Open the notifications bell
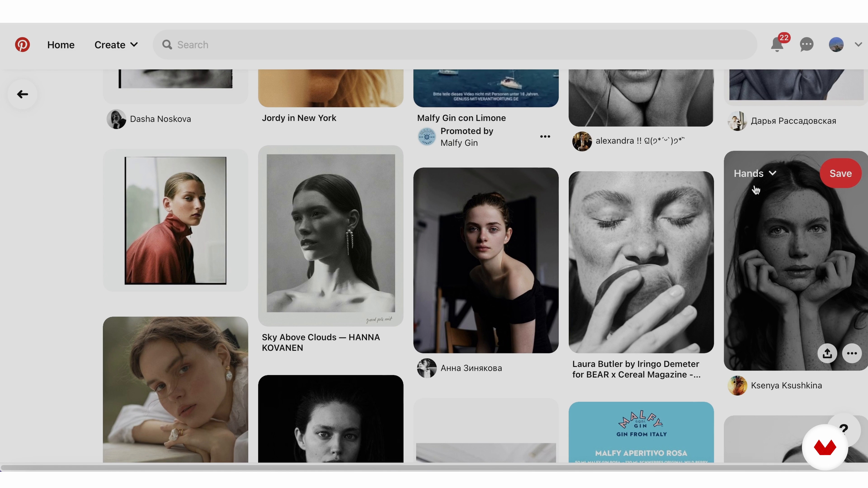This screenshot has height=488, width=868. [x=777, y=45]
